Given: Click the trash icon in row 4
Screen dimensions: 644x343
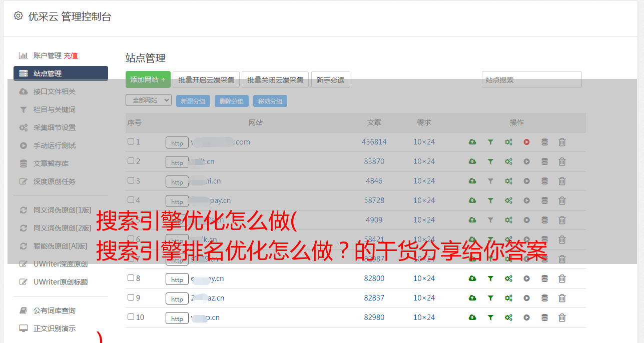Looking at the screenshot, I should click(562, 200).
